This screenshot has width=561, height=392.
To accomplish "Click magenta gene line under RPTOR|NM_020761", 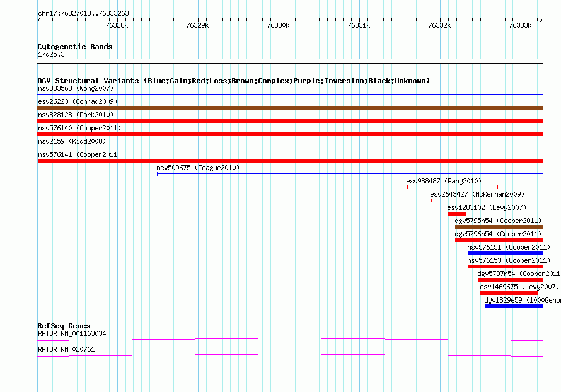I will (290, 355).
